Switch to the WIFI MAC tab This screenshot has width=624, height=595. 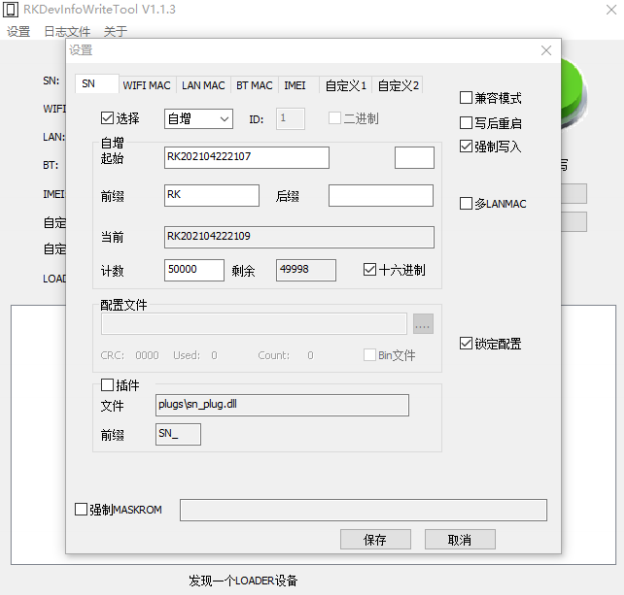click(146, 85)
